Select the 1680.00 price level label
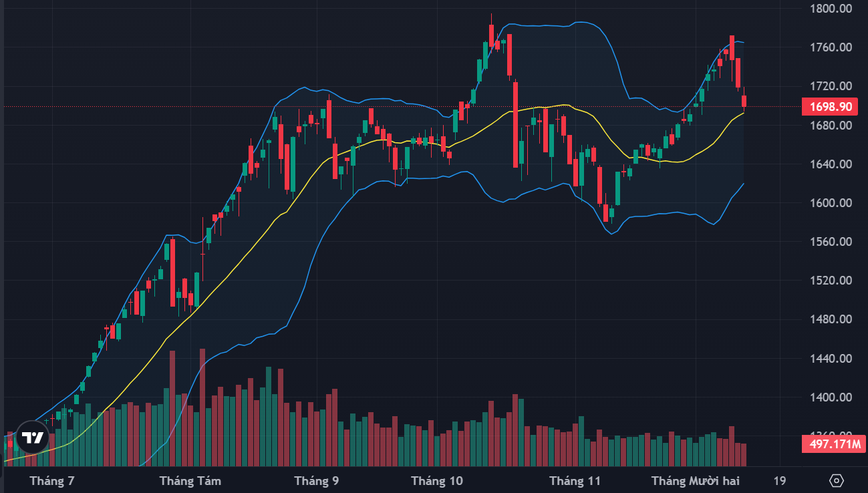This screenshot has width=868, height=493. coord(830,126)
